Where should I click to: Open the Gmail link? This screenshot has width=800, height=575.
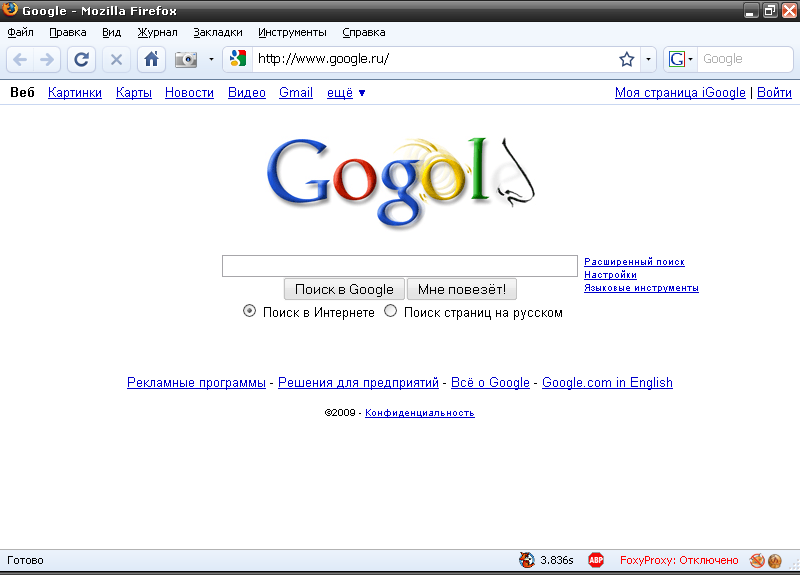pos(296,92)
